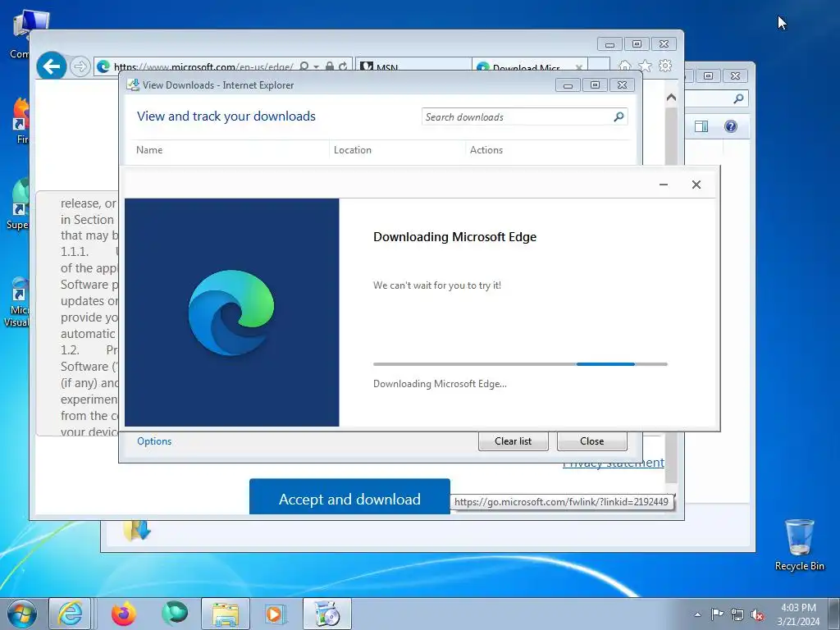Click search icon in background Explorer window
This screenshot has height=630, width=840.
(739, 98)
